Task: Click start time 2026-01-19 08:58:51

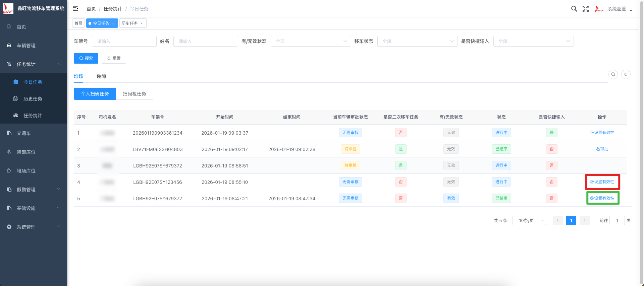Action: coord(225,166)
